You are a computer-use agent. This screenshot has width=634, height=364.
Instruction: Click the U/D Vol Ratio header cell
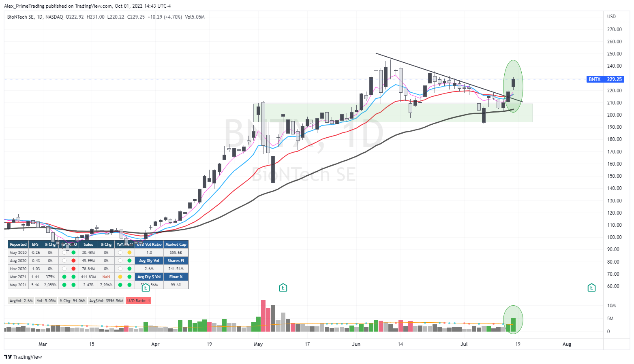click(x=149, y=244)
